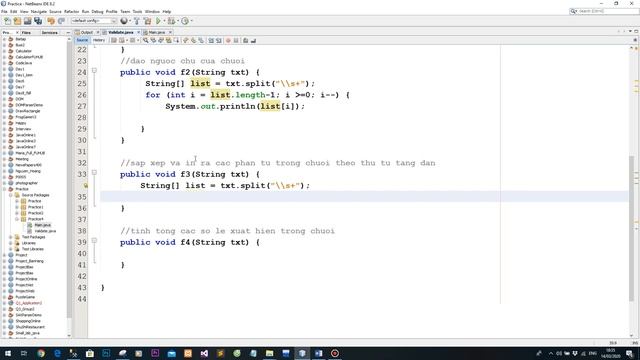Image resolution: width=640 pixels, height=360 pixels.
Task: Click the Redo toolbar icon
Action: (61, 21)
